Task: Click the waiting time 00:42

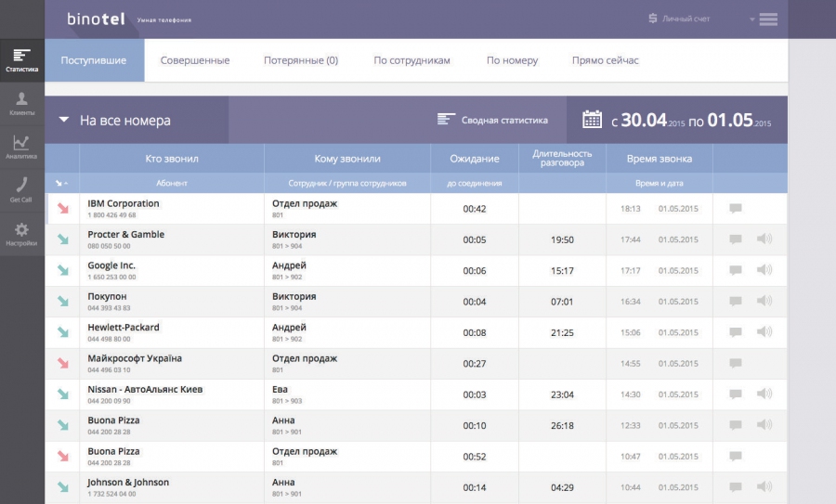Action: [x=475, y=209]
